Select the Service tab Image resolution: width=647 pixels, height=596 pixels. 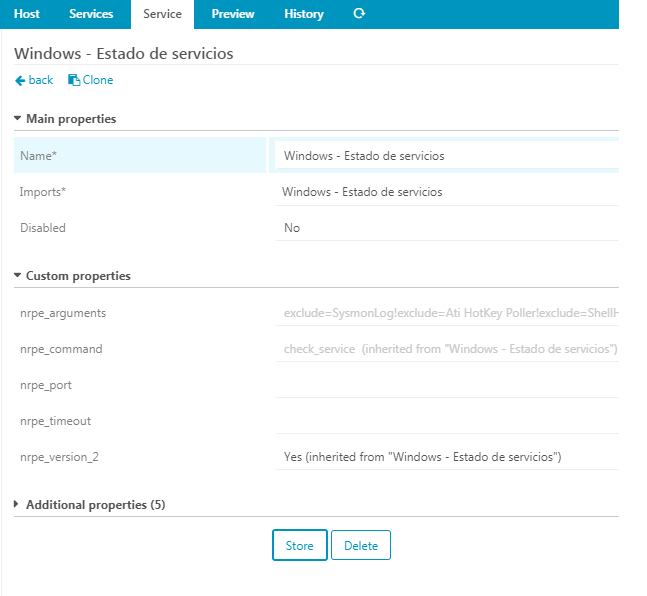click(162, 14)
